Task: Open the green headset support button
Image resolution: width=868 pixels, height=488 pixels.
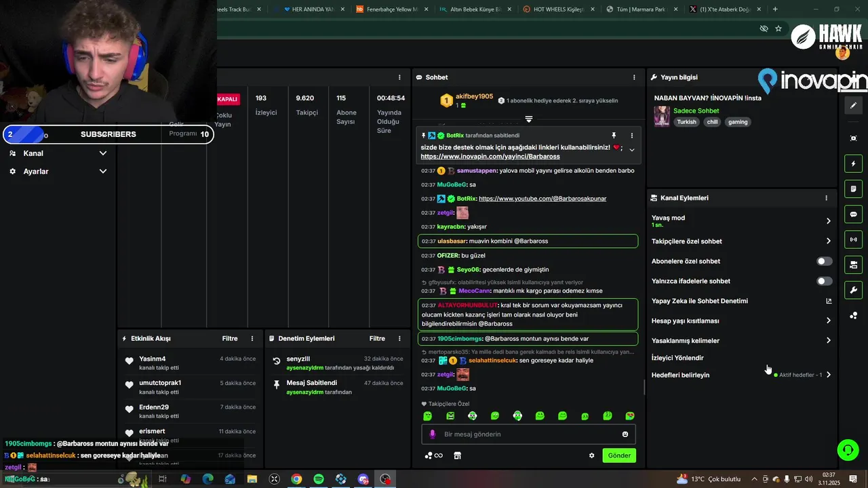Action: point(848,449)
